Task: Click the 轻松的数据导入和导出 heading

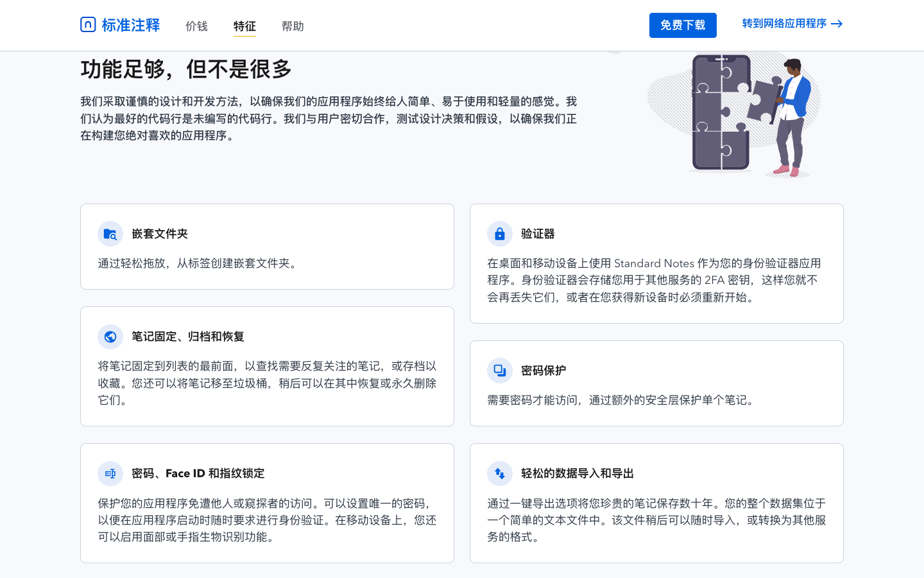Action: coord(577,473)
